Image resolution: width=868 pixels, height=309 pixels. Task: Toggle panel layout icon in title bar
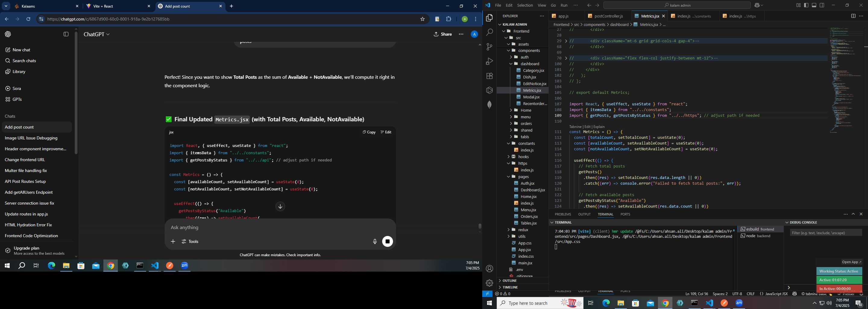[x=814, y=5]
